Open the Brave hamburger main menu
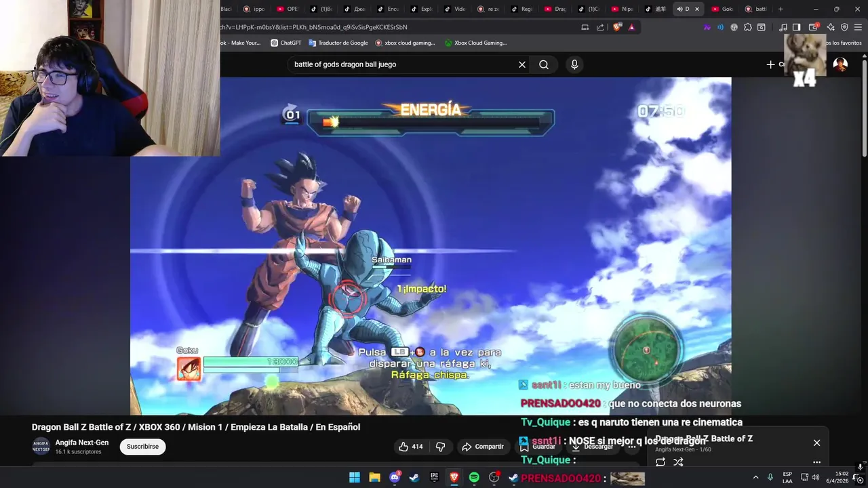This screenshot has height=488, width=868. [858, 27]
